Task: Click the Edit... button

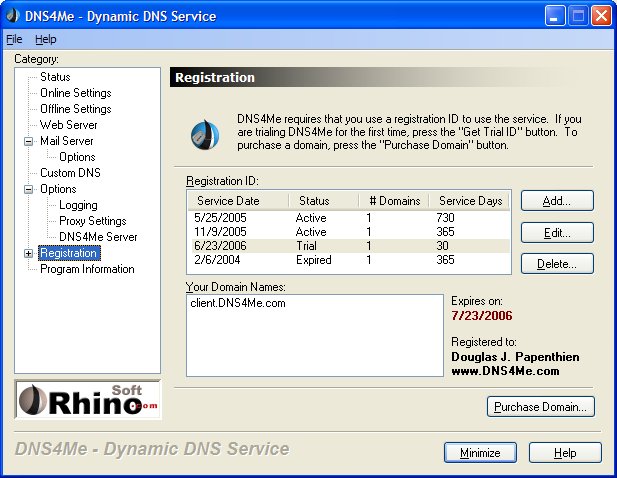Action: tap(557, 233)
